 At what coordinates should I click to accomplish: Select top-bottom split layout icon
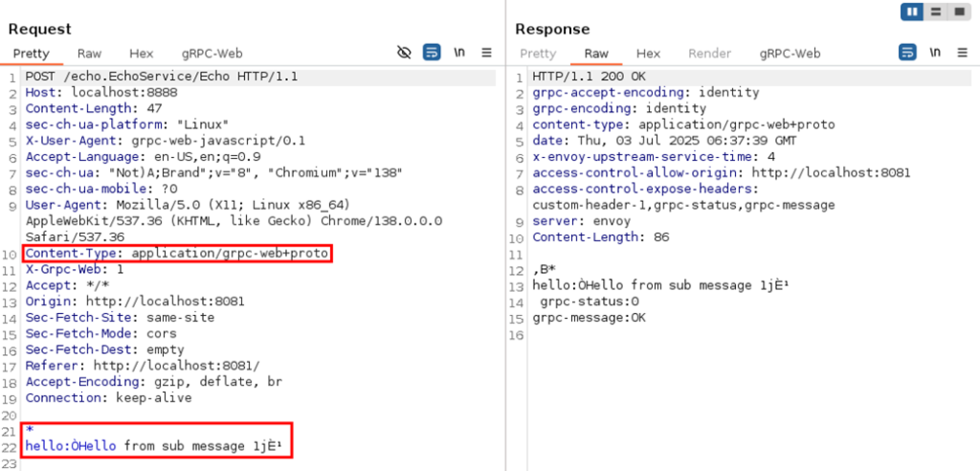pyautogui.click(x=936, y=11)
